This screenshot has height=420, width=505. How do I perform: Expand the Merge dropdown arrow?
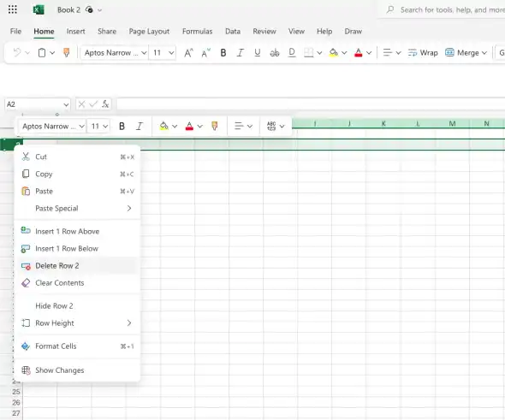coord(484,53)
